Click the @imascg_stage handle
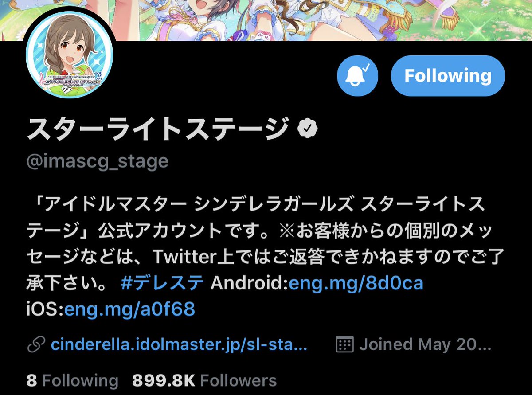The width and height of the screenshot is (532, 395). (98, 161)
